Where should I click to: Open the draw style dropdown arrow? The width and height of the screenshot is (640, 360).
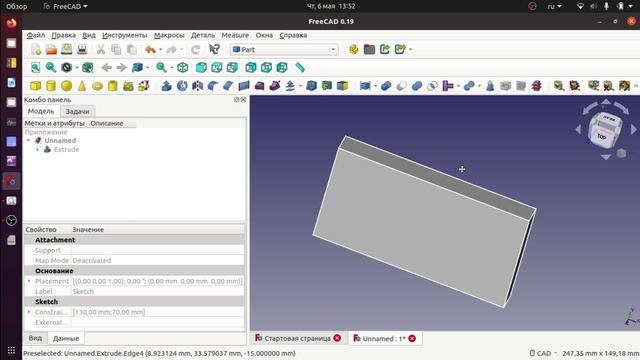[x=76, y=68]
